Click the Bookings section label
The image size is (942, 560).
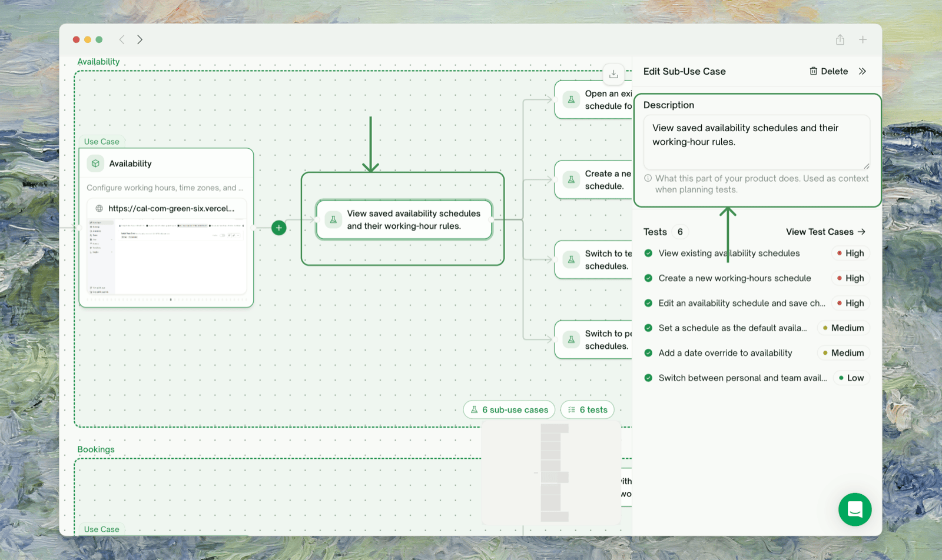(x=96, y=449)
